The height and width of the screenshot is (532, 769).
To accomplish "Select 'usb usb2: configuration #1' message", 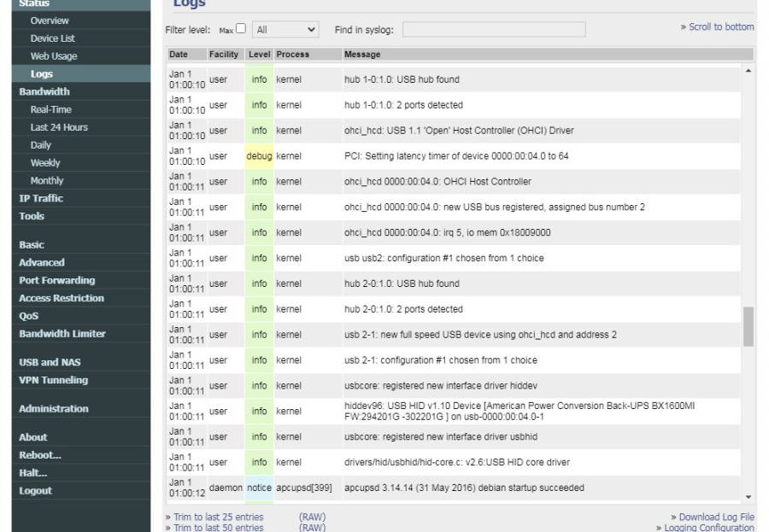I will (443, 258).
